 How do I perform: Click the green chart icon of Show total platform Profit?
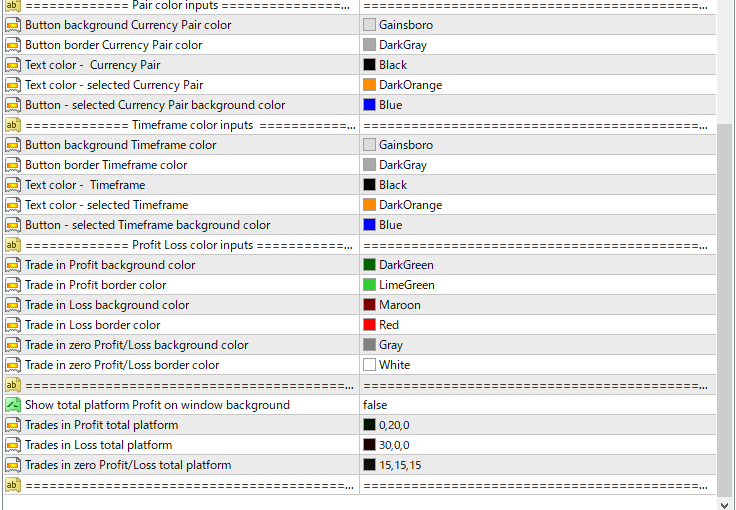[x=13, y=405]
